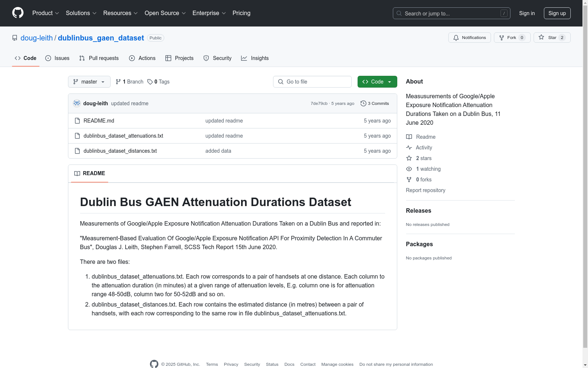Expand the Resources menu

pos(121,13)
